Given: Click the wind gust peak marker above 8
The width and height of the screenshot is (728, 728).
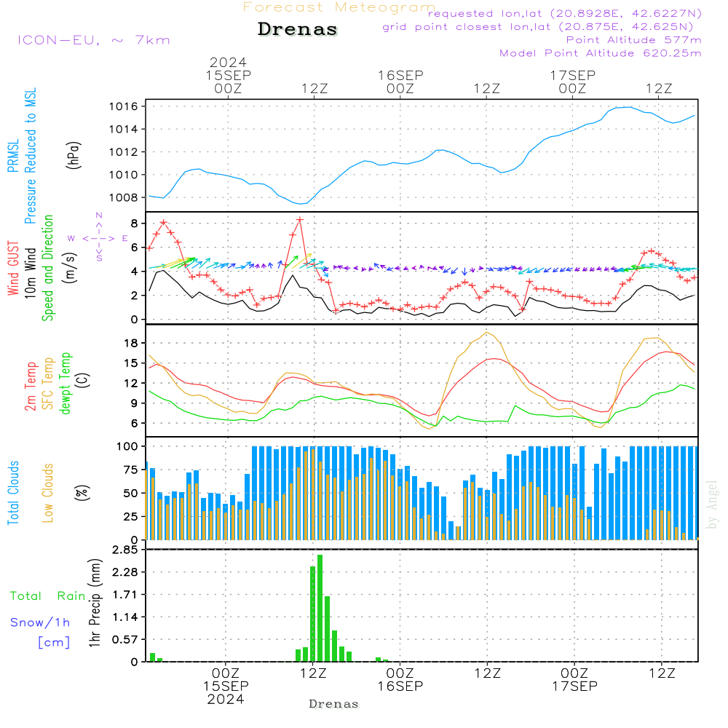Looking at the screenshot, I should click(300, 220).
